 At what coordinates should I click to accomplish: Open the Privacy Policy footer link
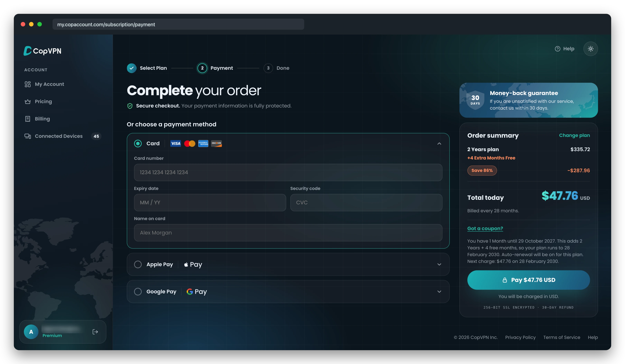coord(520,337)
